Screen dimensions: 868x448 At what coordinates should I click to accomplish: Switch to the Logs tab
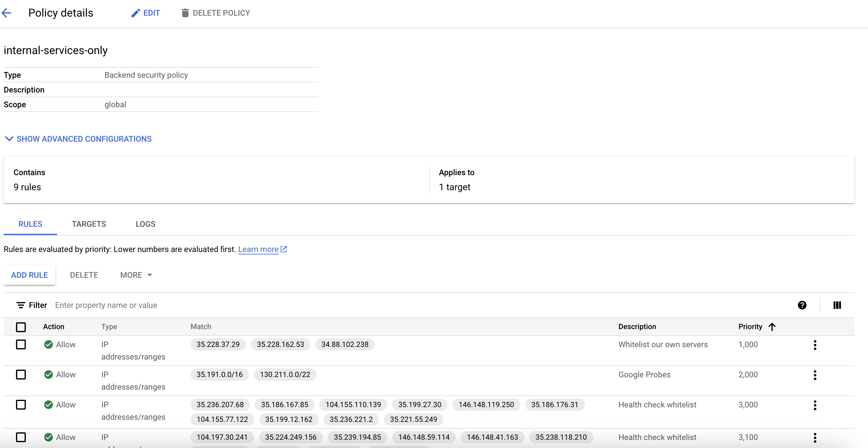[x=146, y=224]
